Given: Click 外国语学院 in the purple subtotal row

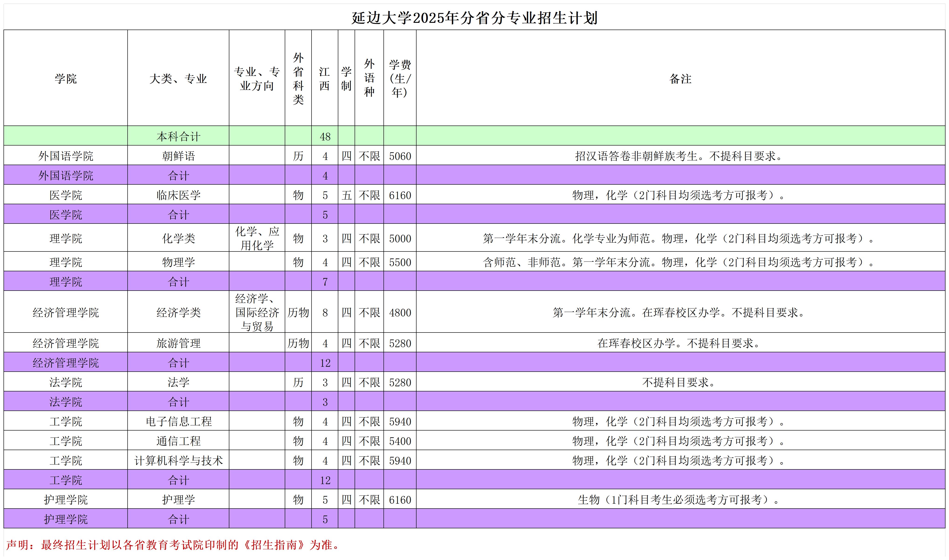Looking at the screenshot, I should [x=66, y=175].
